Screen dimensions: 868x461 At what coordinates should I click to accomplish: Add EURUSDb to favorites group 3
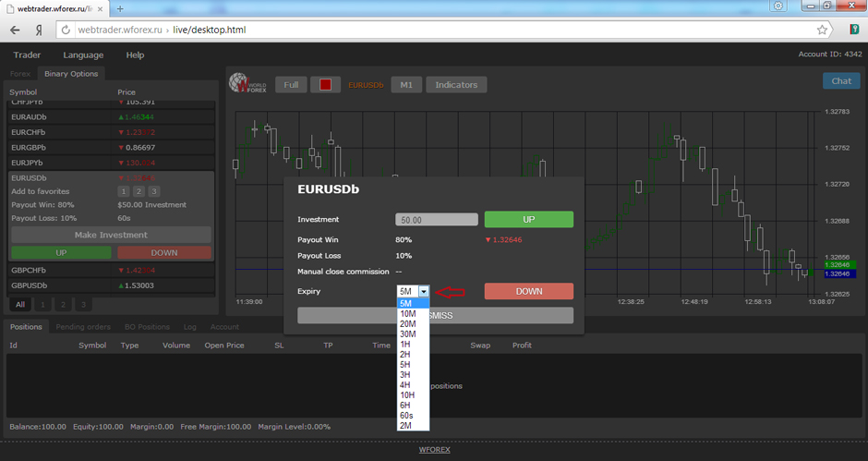(x=154, y=191)
